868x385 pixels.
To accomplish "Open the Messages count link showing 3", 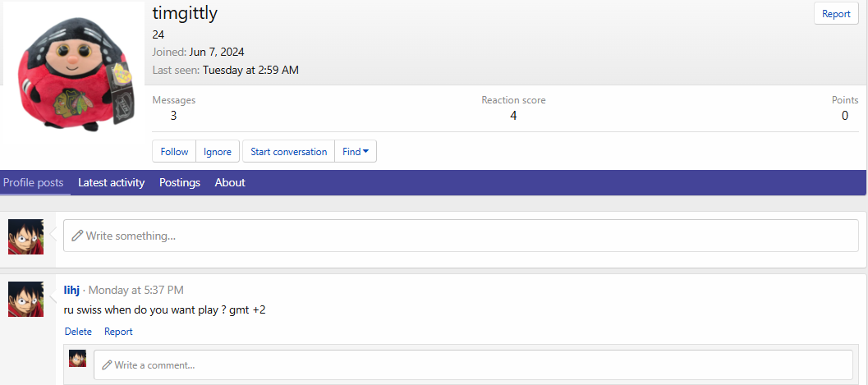I will click(x=173, y=116).
